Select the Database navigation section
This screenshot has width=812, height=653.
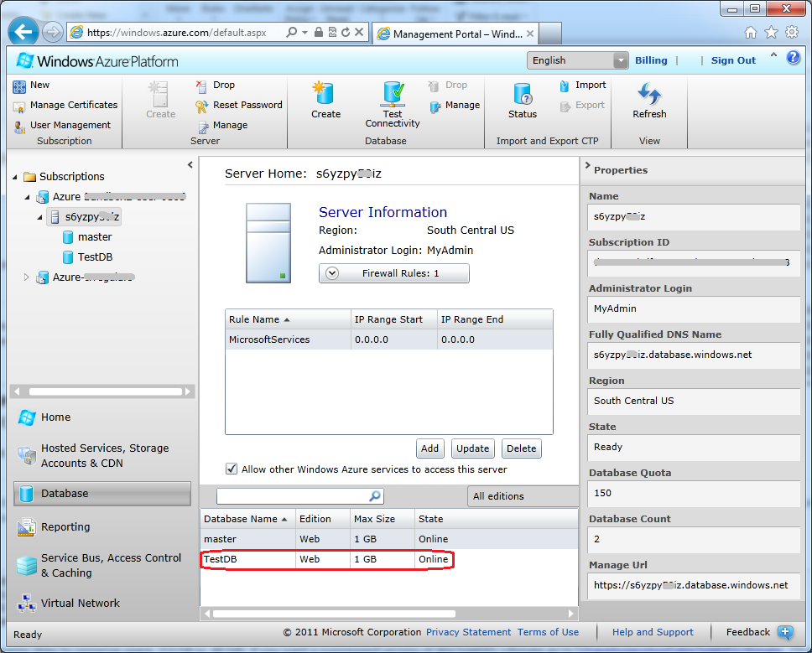[102, 494]
